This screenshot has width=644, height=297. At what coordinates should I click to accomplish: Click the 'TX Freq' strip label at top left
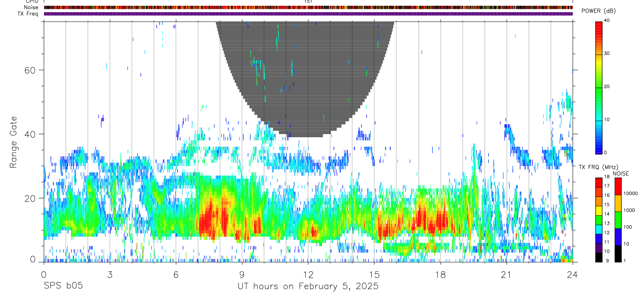pos(28,14)
